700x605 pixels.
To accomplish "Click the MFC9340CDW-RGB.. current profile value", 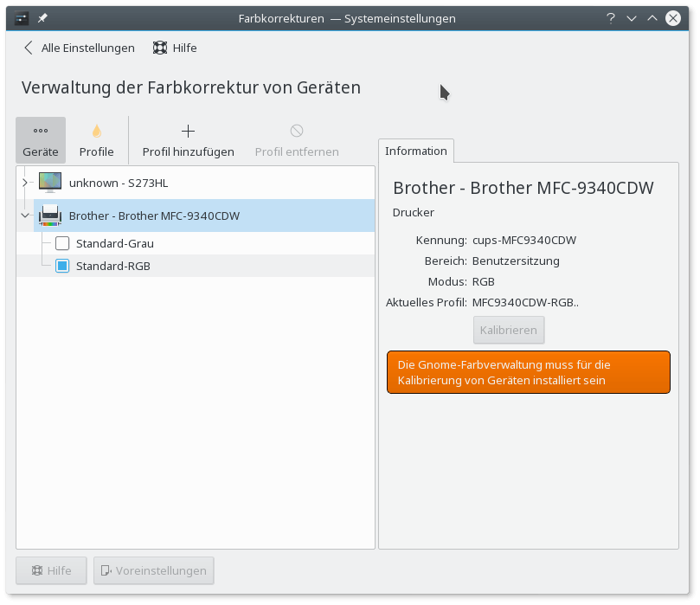I will (525, 303).
